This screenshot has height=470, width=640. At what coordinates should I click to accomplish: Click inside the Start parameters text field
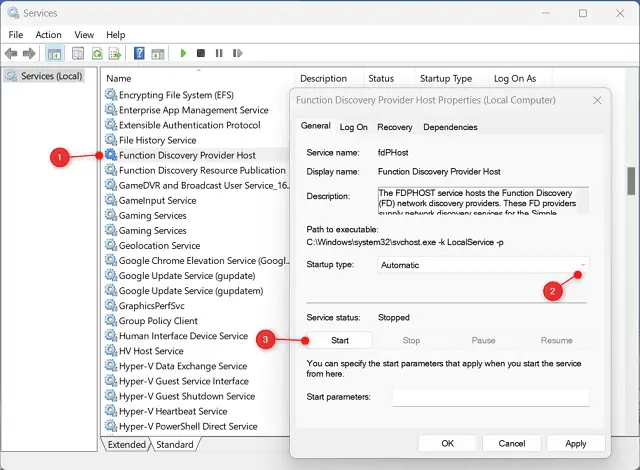490,397
